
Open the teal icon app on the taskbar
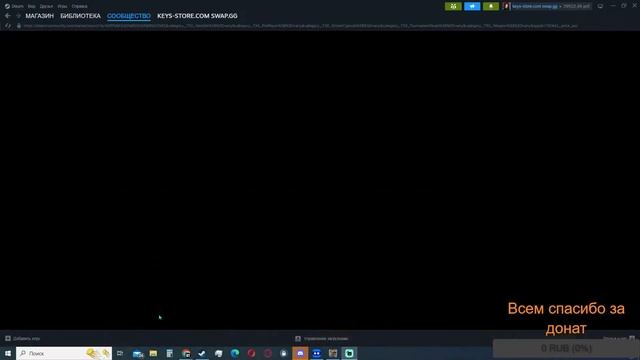[x=349, y=353]
